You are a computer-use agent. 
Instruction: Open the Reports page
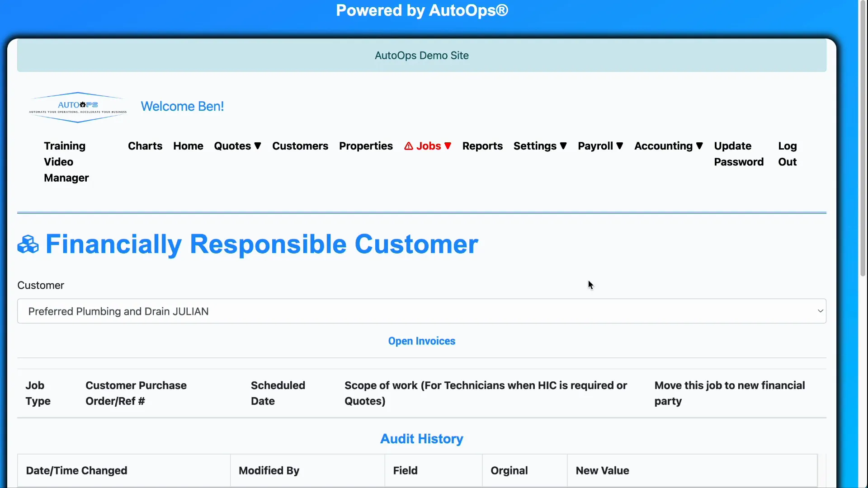482,146
